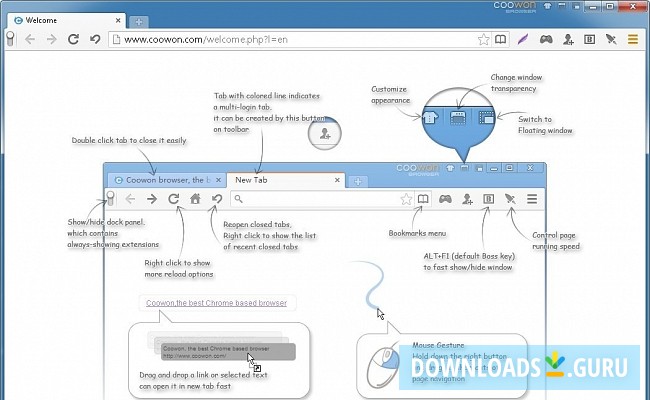
Task: Click the text 'Switch to'
Action: click(535, 119)
